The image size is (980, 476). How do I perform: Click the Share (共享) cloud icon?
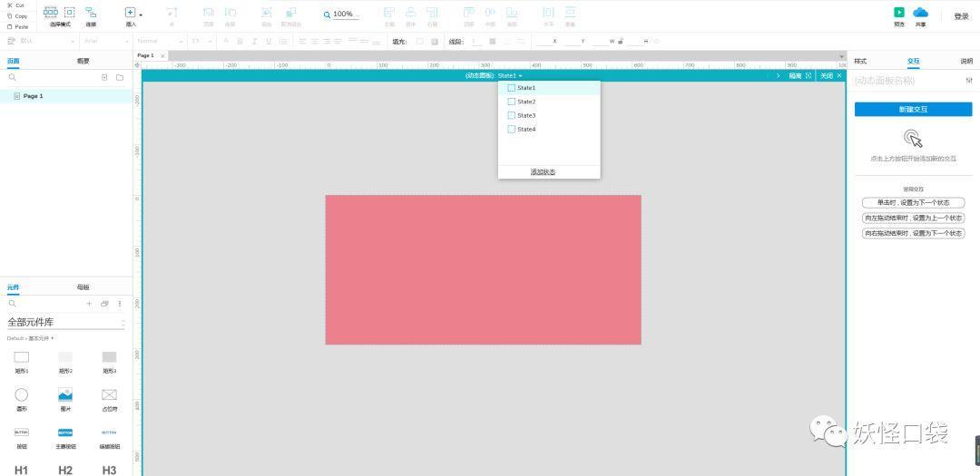coord(920,13)
